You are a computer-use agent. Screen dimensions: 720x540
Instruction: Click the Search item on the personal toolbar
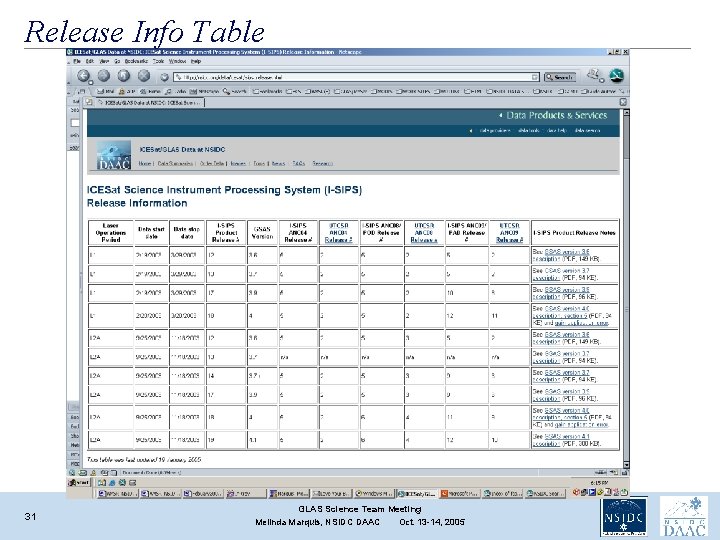[235, 91]
